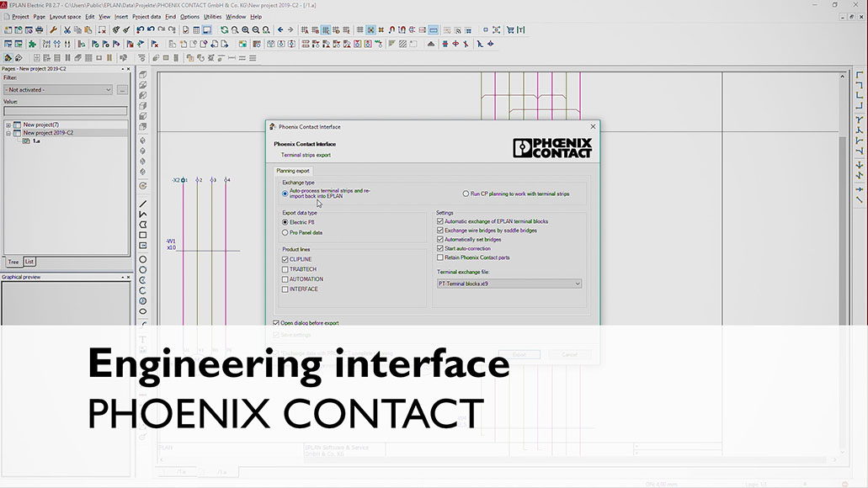This screenshot has height=488, width=868.
Task: Click the T-node connection icon on right toolbar
Action: pyautogui.click(x=859, y=119)
